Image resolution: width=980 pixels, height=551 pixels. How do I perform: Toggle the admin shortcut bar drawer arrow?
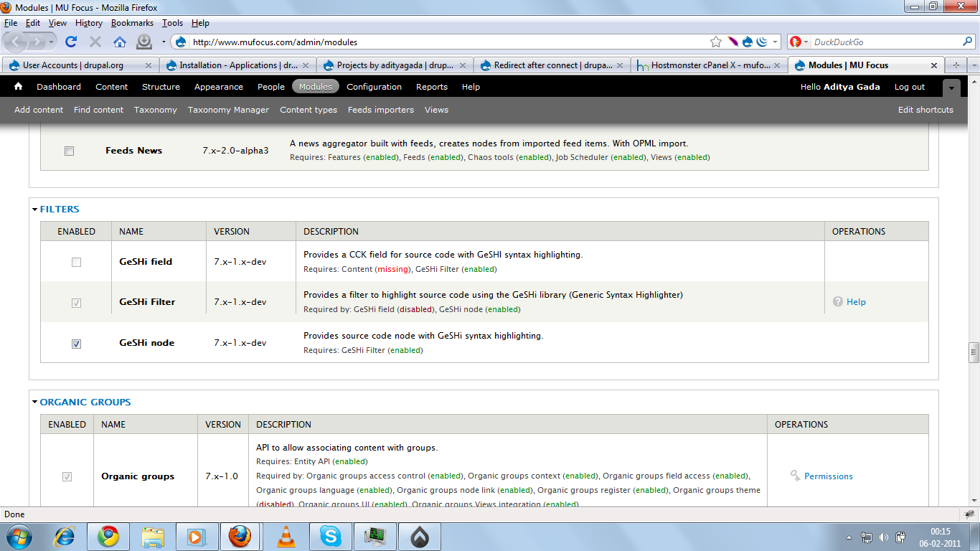(x=951, y=88)
